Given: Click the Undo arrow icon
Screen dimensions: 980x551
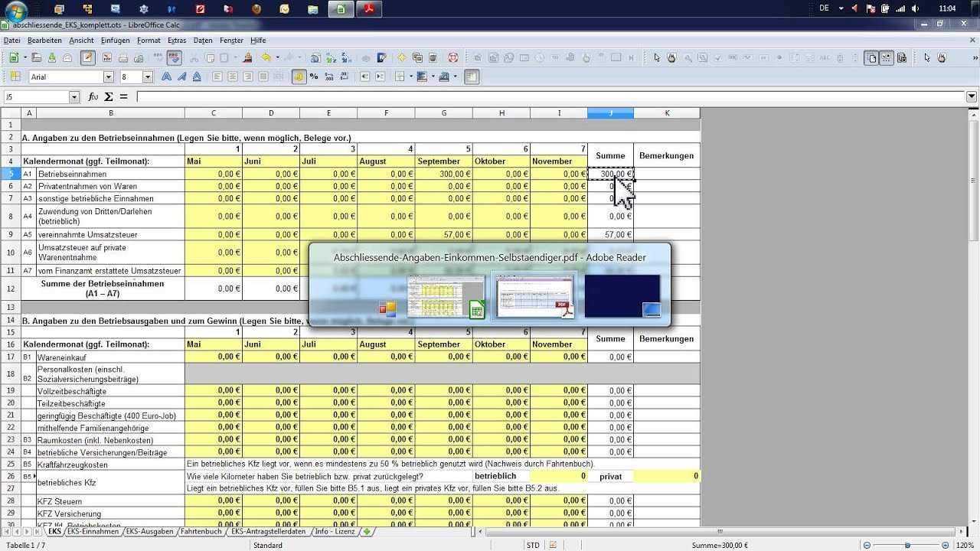Looking at the screenshot, I should tap(266, 58).
